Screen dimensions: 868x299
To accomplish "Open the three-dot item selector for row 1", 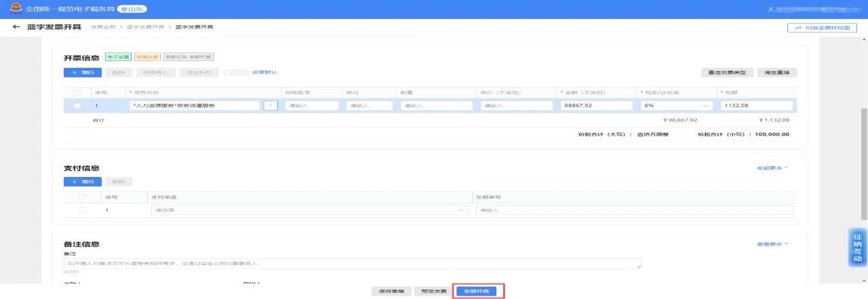I will point(271,106).
